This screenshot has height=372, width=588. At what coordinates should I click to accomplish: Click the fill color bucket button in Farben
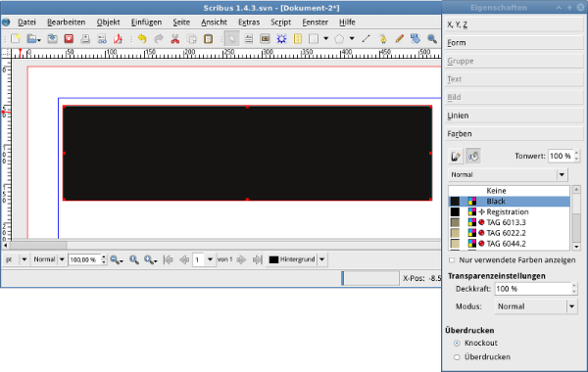(x=473, y=157)
